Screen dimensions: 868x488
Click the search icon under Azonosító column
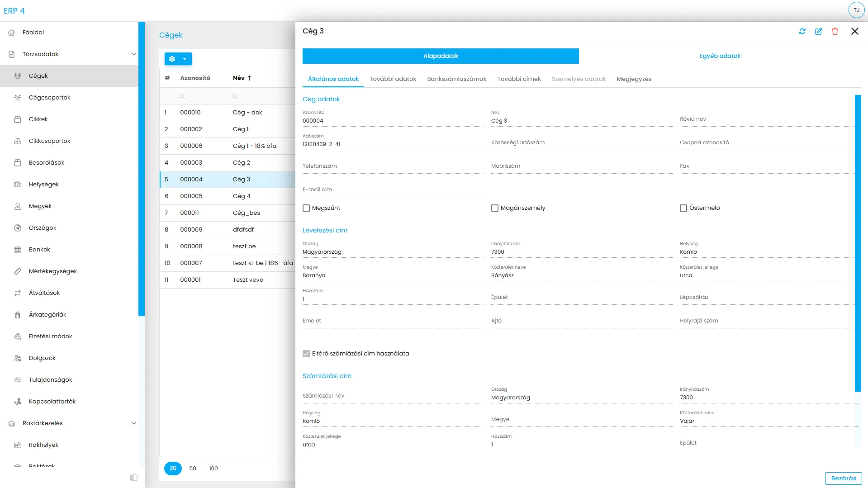tap(182, 96)
